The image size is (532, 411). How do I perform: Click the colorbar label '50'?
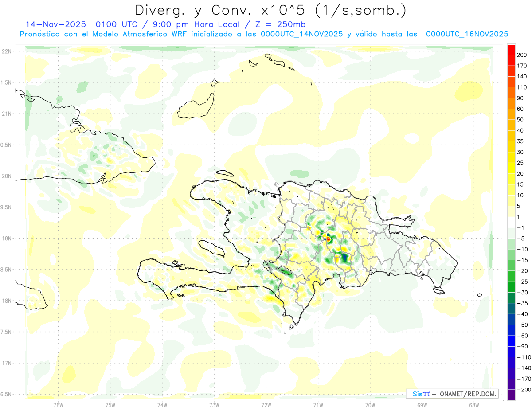[x=520, y=119]
